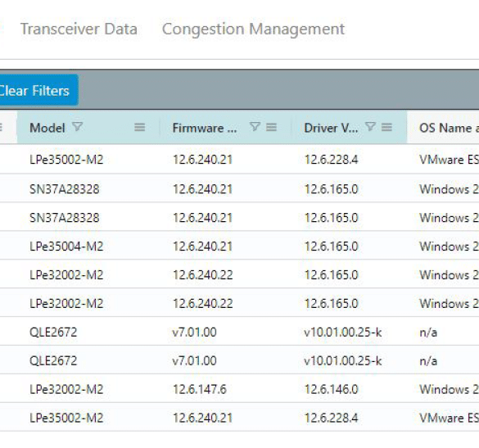Click the 12.6.146.0 driver version cell
The image size is (479, 448).
tap(331, 389)
